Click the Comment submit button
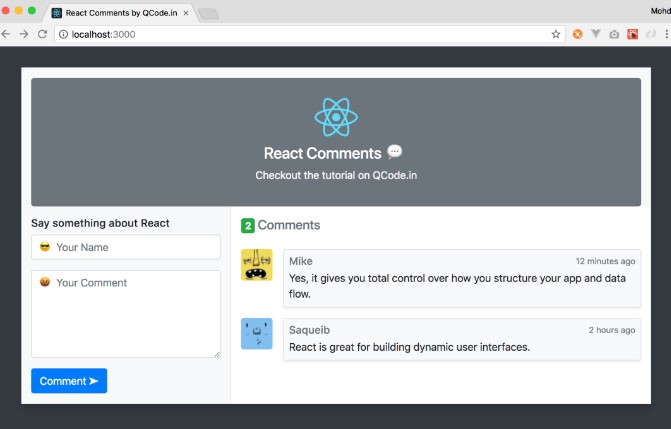This screenshot has width=671, height=429. [69, 381]
